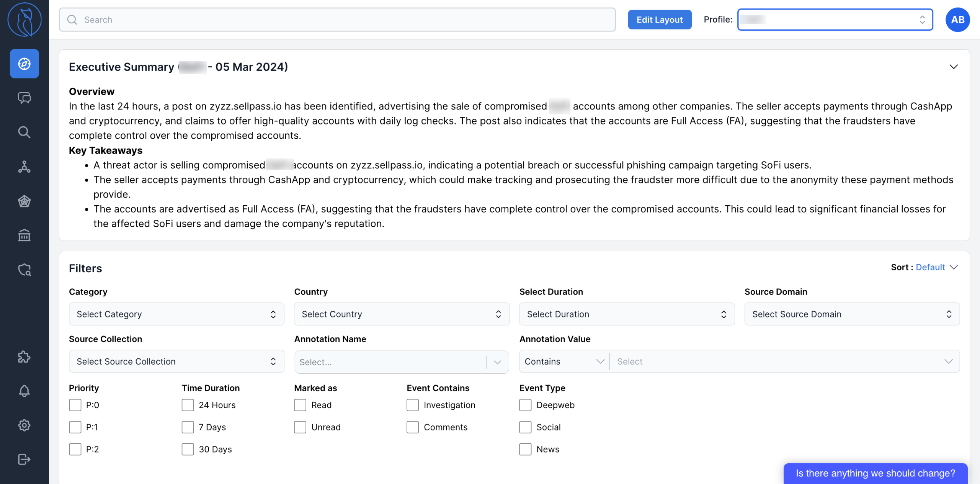Screen dimensions: 980x484
Task: Click the bank building sidebar icon
Action: (x=24, y=235)
